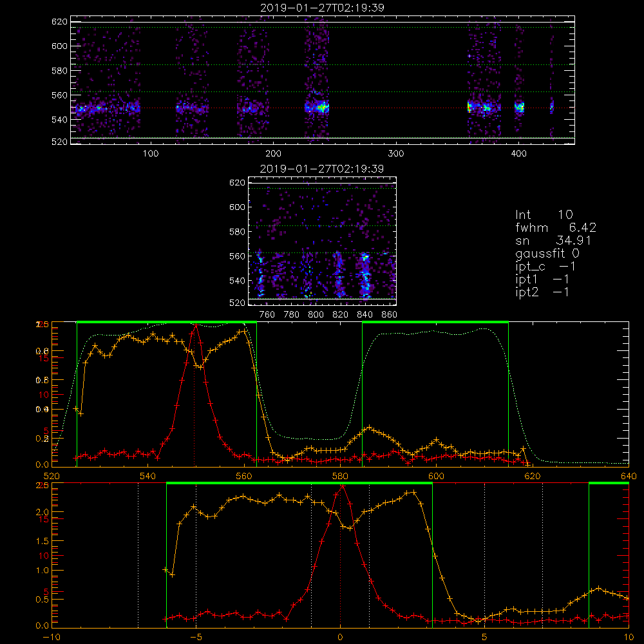Screen dimensions: 644x644
Task: Click x-axis label 100 on top spectrogram
Action: click(151, 154)
